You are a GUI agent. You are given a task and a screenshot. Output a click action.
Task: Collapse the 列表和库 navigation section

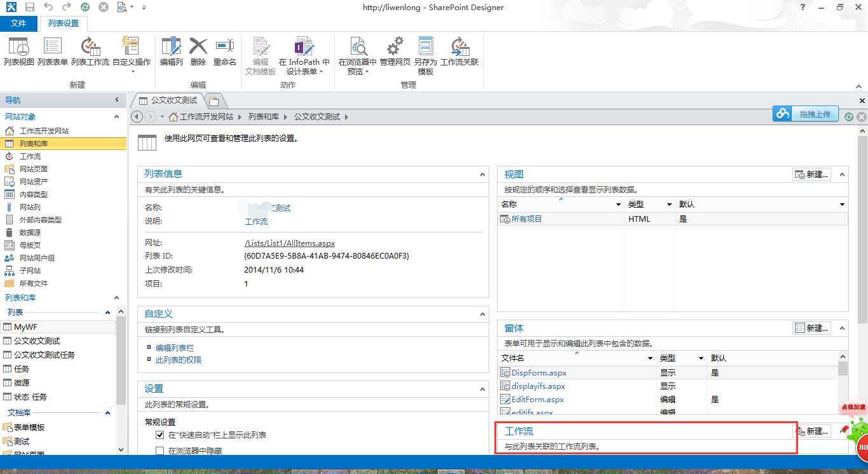tap(116, 298)
